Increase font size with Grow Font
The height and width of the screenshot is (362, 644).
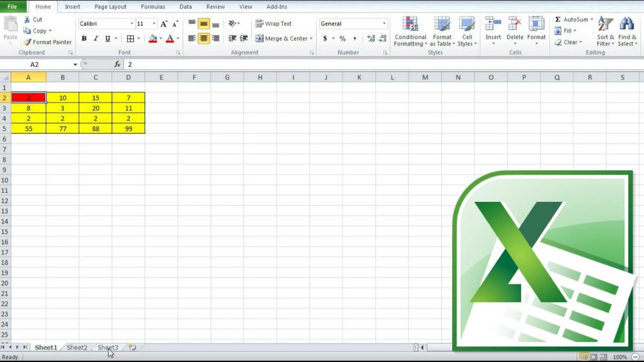click(x=164, y=24)
